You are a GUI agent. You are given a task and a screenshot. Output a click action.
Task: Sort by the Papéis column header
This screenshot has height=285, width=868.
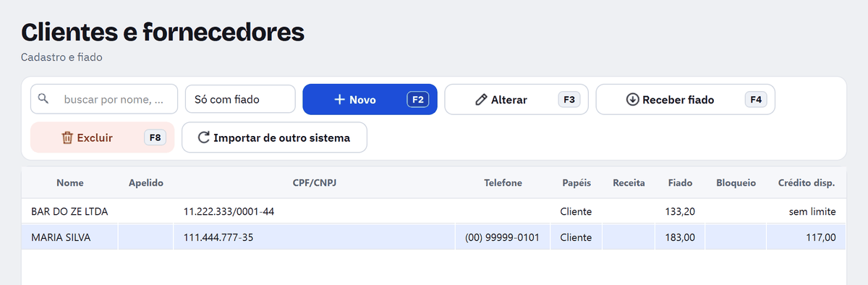[576, 183]
